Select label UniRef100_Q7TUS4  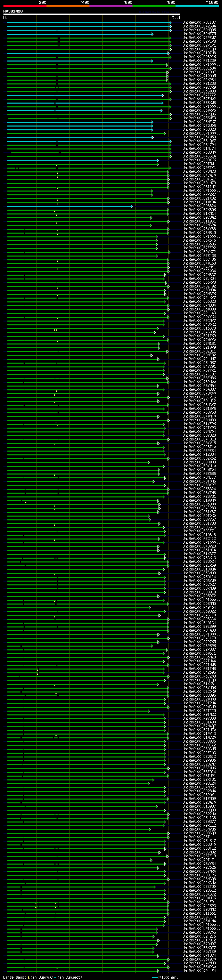pos(199,955)
